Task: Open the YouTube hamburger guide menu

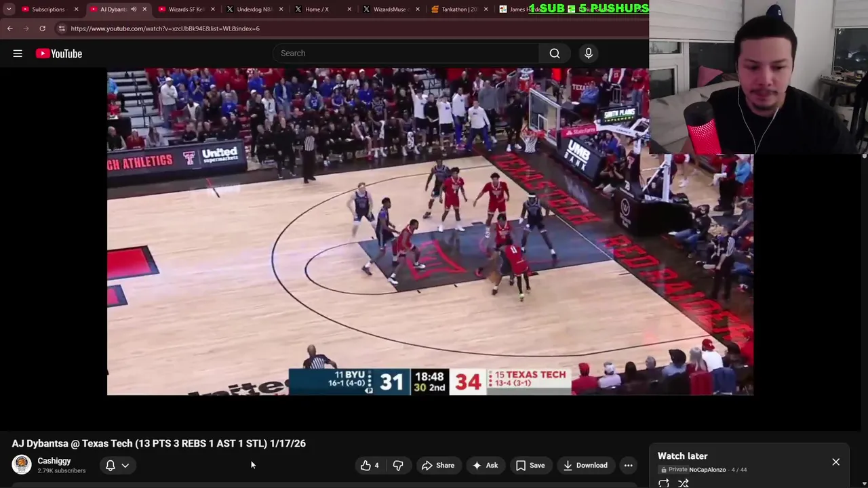Action: click(18, 54)
